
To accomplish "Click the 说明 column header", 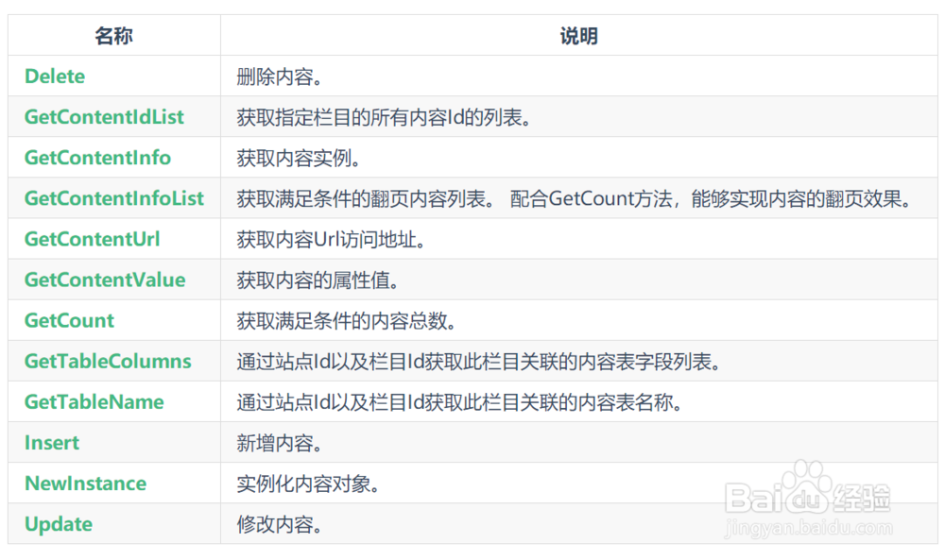I will [x=578, y=36].
